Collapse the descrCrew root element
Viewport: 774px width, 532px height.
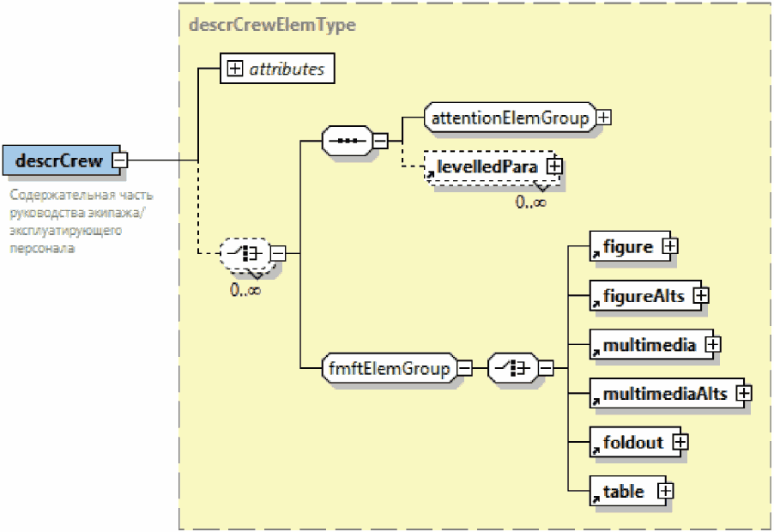(x=121, y=160)
